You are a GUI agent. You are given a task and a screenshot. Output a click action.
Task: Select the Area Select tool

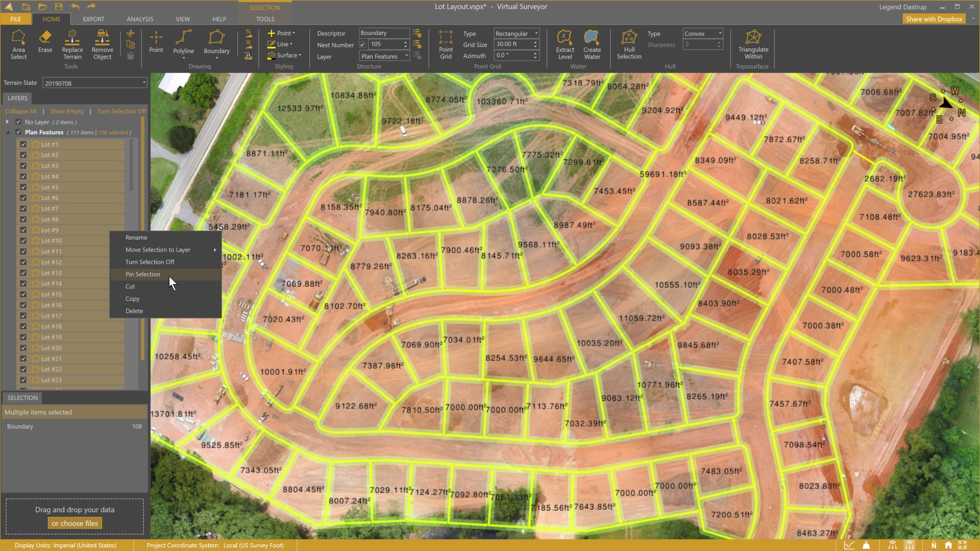pyautogui.click(x=18, y=44)
